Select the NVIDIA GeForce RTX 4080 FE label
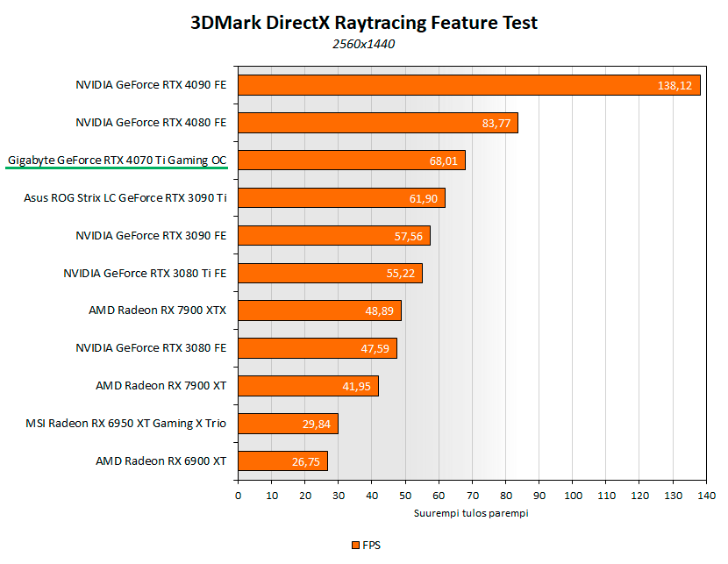This screenshot has height=564, width=728. 151,123
